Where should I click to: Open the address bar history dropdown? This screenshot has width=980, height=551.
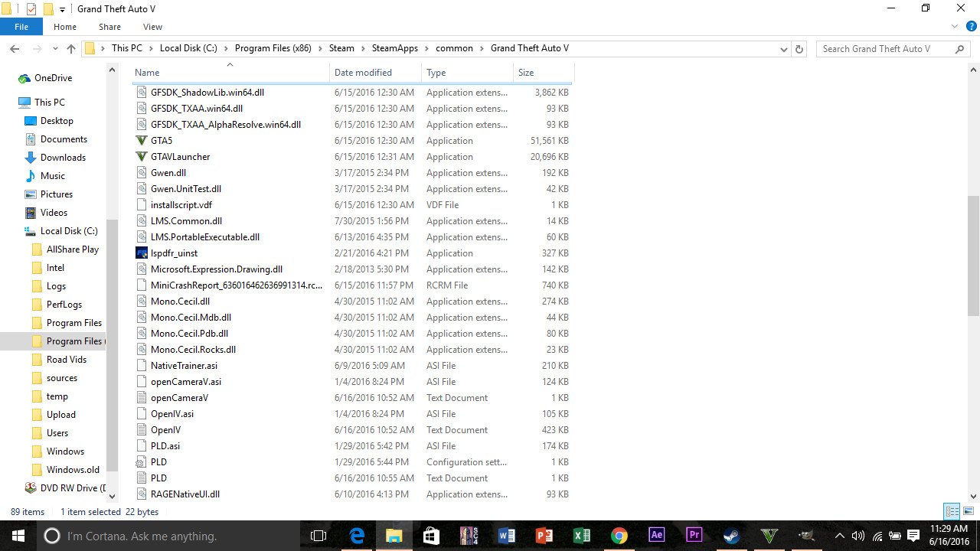783,49
